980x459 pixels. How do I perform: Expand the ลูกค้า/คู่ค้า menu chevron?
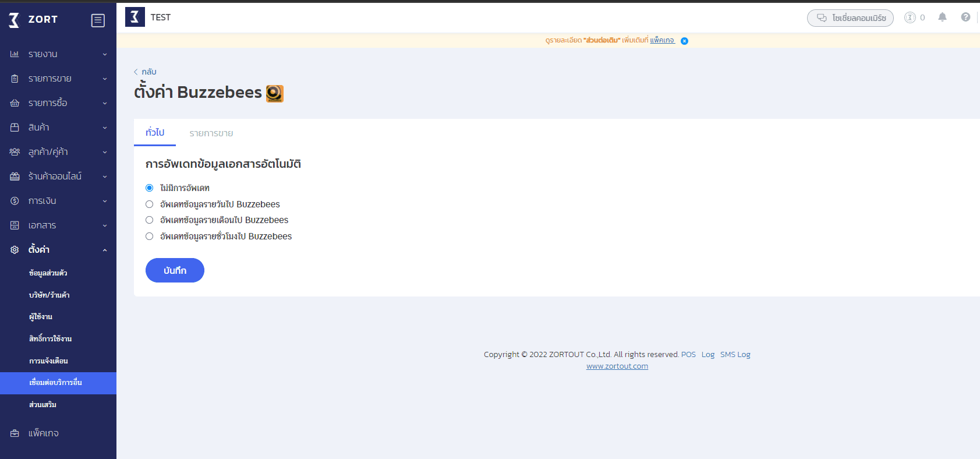[105, 152]
